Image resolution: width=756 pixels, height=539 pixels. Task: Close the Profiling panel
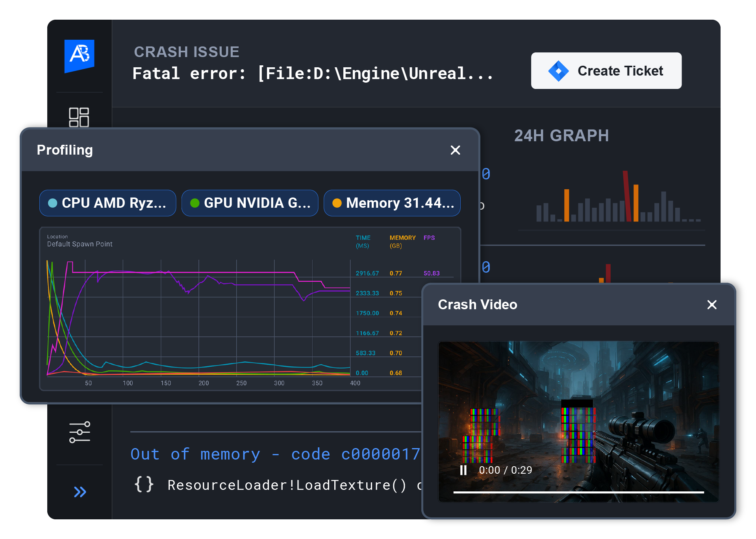[455, 150]
